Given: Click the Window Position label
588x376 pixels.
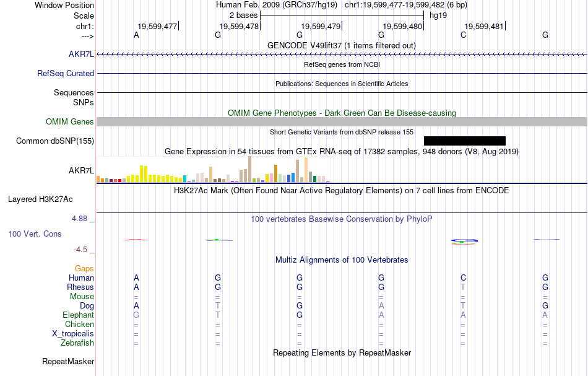Looking at the screenshot, I should [x=64, y=6].
